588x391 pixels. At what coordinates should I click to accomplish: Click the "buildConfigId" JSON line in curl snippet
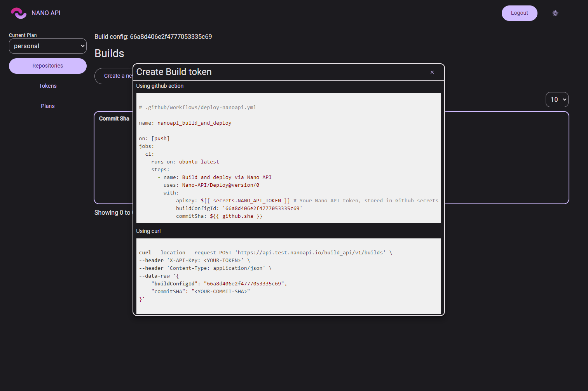[x=219, y=284]
